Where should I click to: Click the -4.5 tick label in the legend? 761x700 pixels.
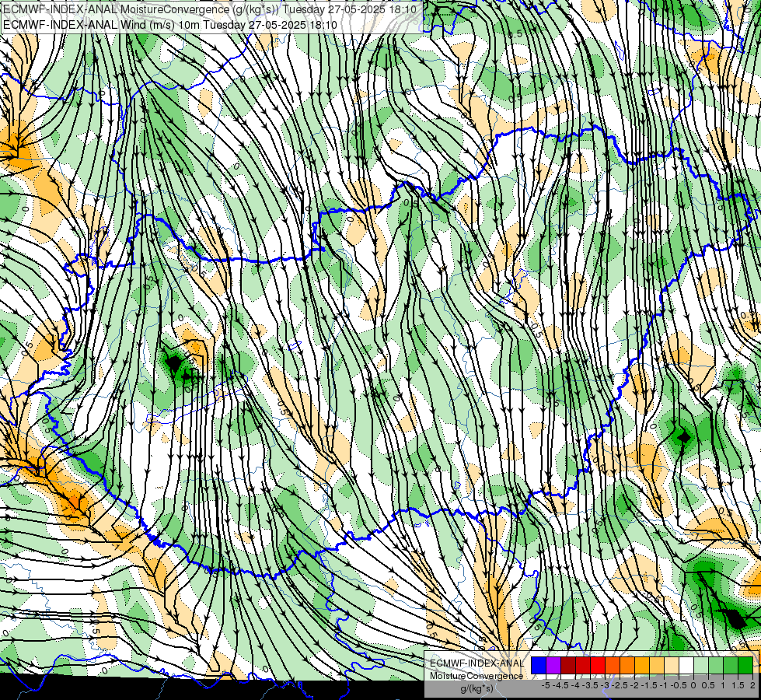(560, 685)
